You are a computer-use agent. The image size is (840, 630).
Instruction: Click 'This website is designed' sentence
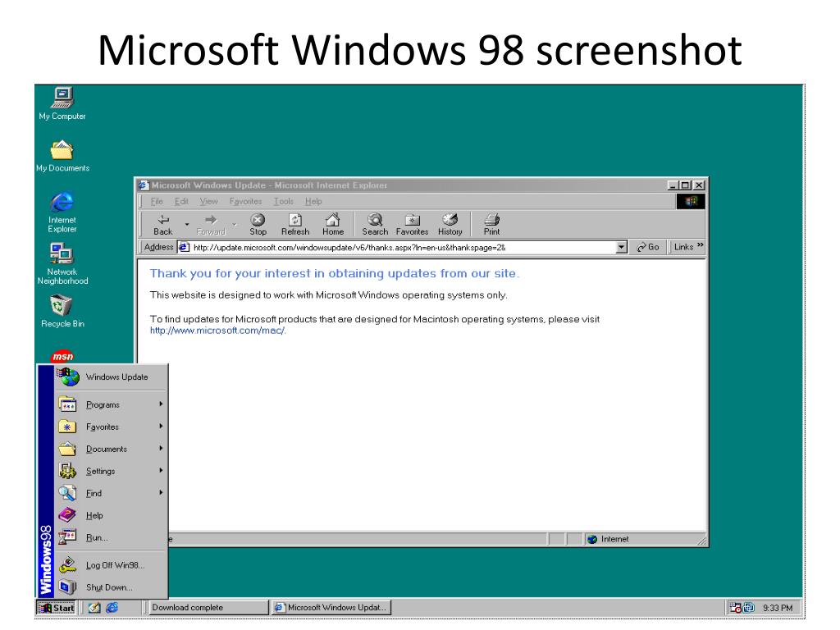pyautogui.click(x=328, y=295)
